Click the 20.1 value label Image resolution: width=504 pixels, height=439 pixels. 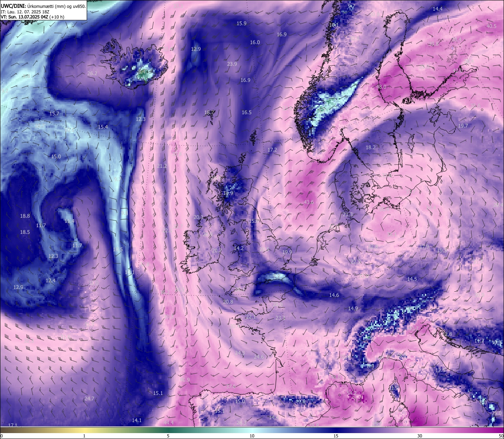click(198, 217)
